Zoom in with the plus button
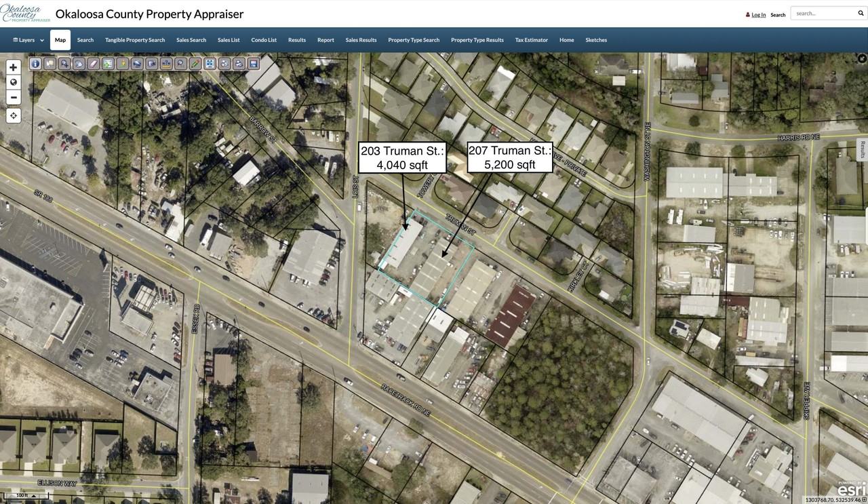The image size is (868, 504). pyautogui.click(x=14, y=67)
